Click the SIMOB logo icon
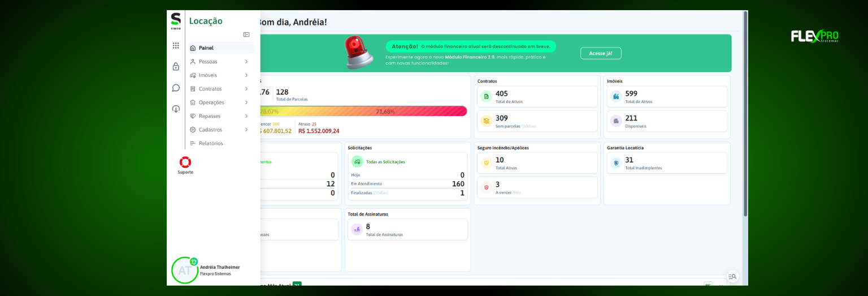This screenshot has width=868, height=296. 176,21
